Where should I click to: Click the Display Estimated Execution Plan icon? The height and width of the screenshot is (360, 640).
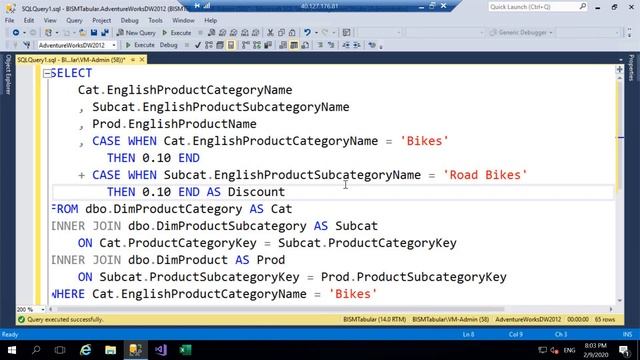coord(209,45)
